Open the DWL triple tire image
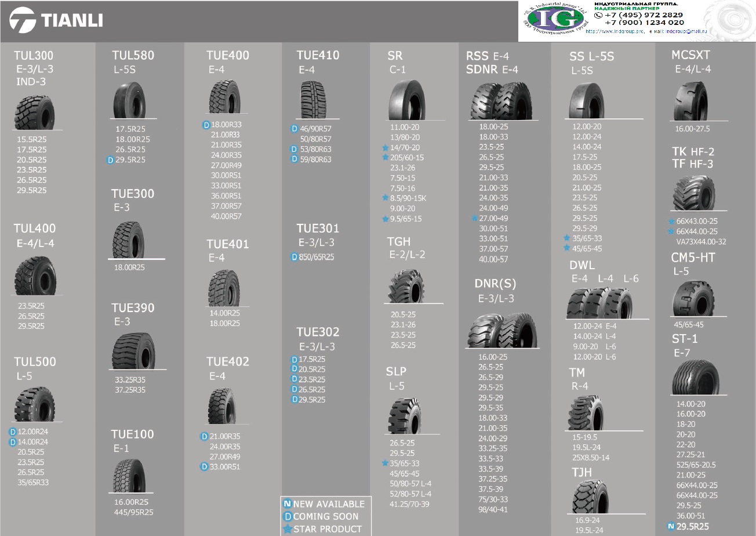This screenshot has height=536, width=756. point(600,303)
